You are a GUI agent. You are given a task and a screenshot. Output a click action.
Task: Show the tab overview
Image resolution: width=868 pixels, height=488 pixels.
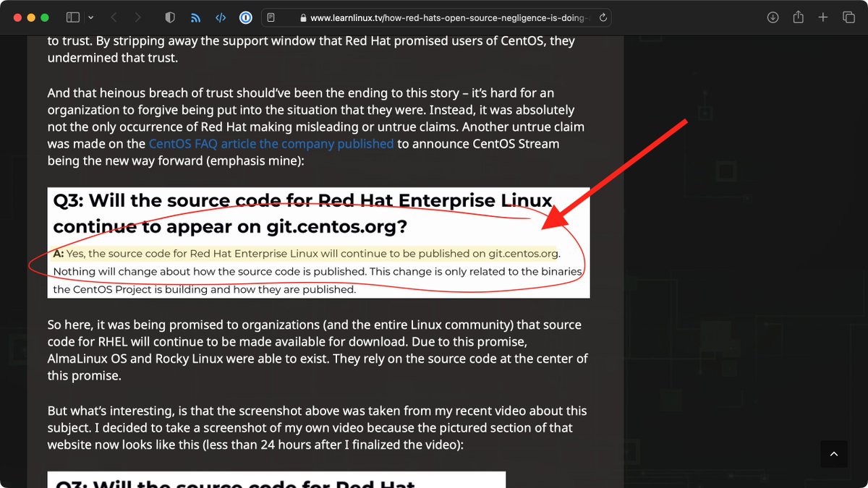pyautogui.click(x=848, y=17)
